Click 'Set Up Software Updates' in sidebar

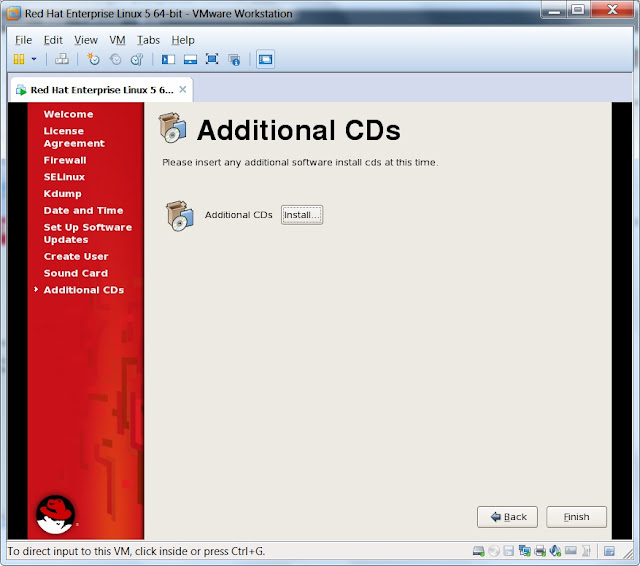point(88,233)
